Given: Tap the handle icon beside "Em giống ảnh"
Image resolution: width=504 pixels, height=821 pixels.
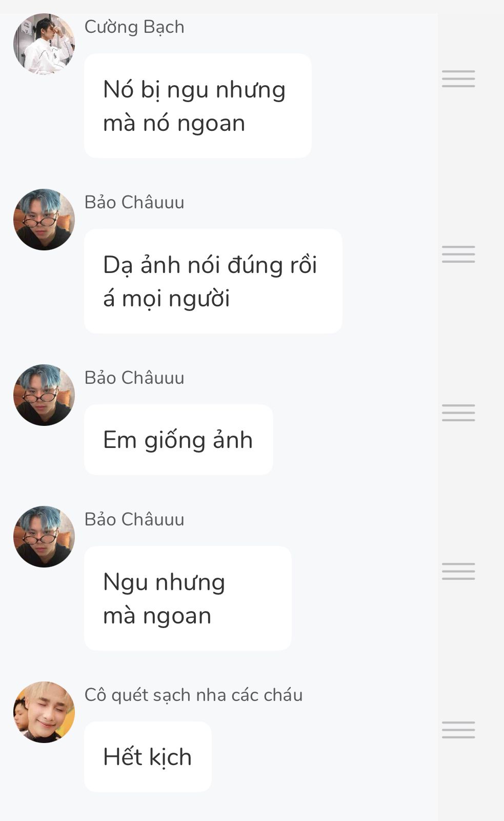Looking at the screenshot, I should pyautogui.click(x=458, y=413).
